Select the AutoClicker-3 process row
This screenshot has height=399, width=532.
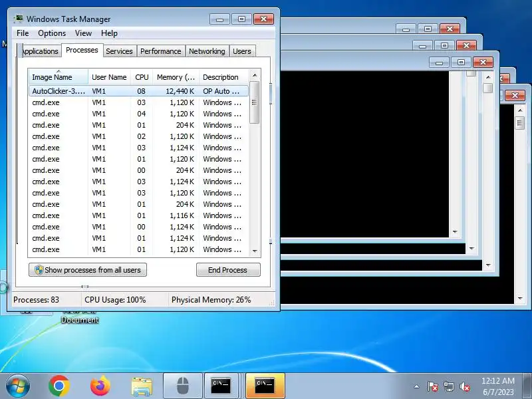click(139, 91)
